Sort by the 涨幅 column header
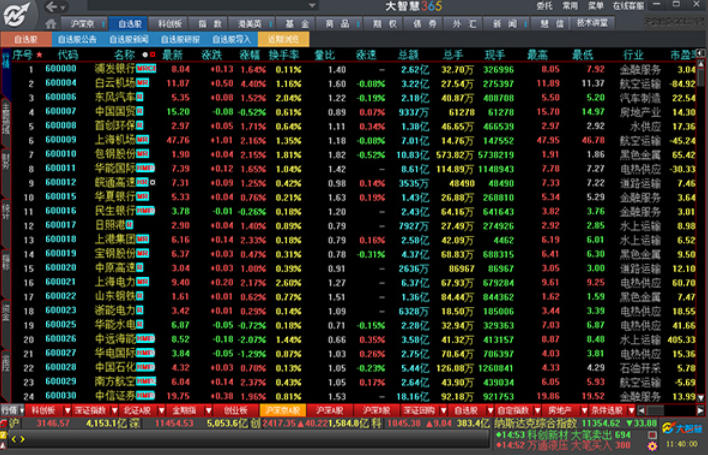The image size is (708, 455). coord(250,54)
